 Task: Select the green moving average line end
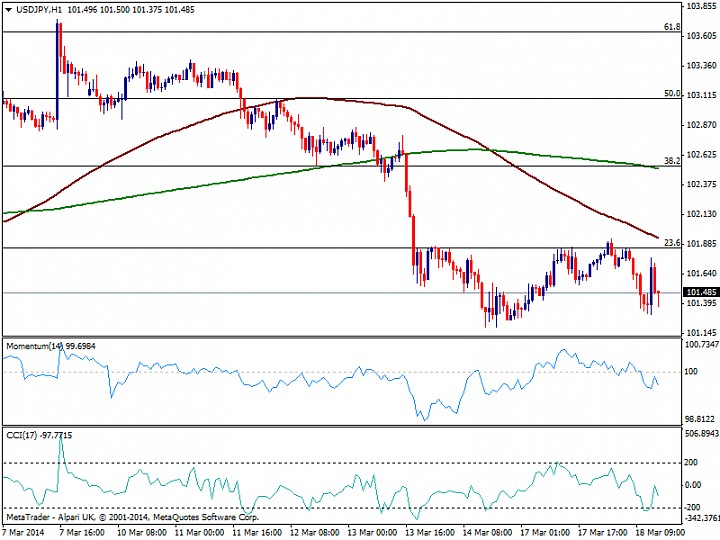(657, 168)
